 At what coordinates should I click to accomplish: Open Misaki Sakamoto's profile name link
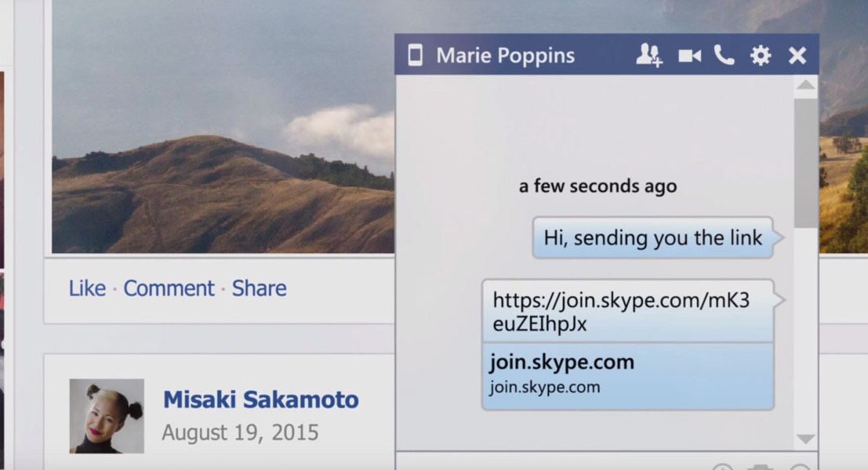click(x=260, y=399)
